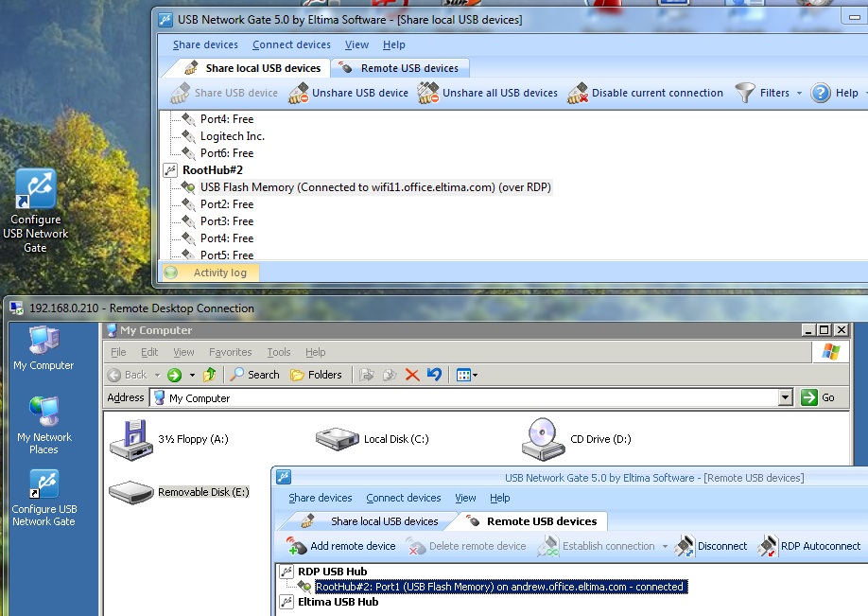Open the Address bar dropdown
The image size is (868, 616).
785,396
